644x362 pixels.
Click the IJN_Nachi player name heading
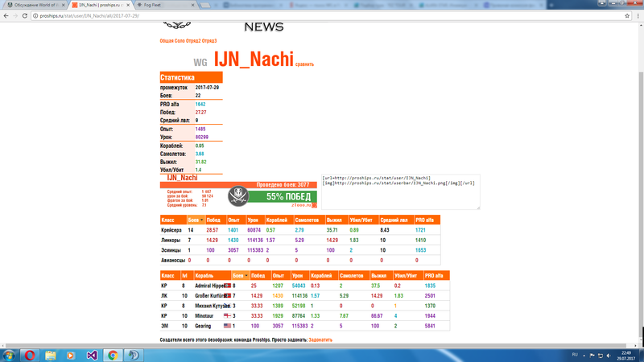(254, 59)
